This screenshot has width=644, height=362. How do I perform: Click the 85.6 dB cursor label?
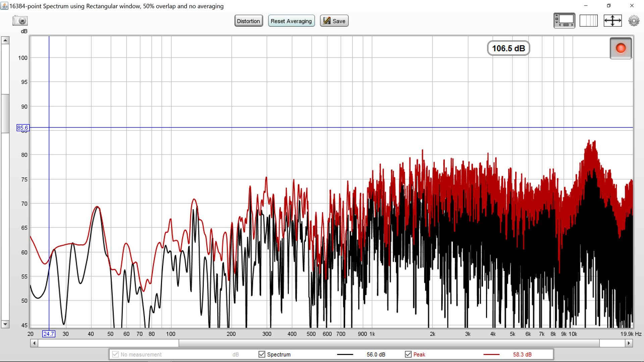pos(23,128)
